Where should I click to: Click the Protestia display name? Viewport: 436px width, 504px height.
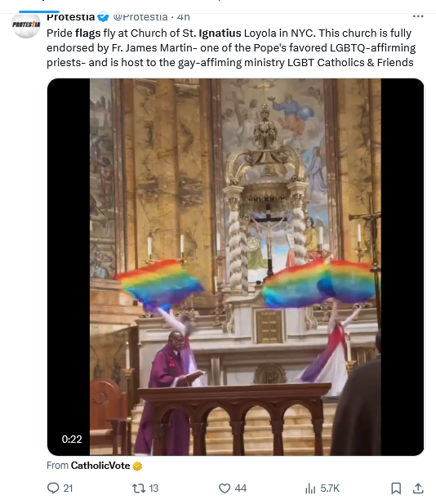[71, 17]
